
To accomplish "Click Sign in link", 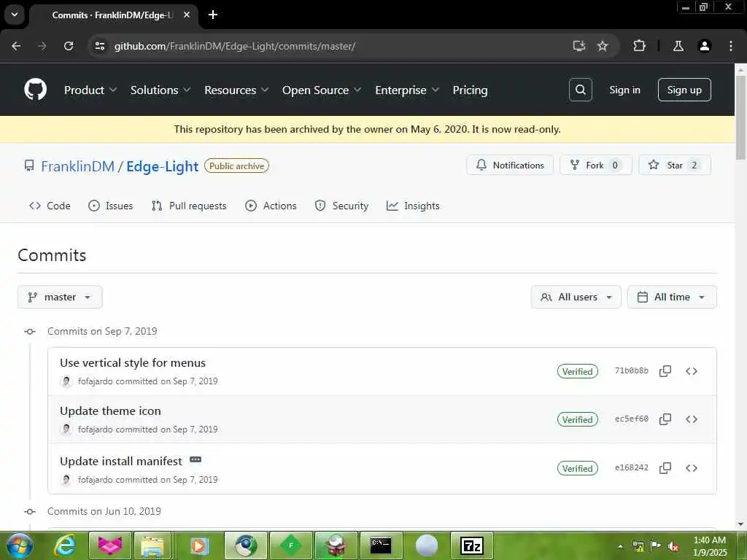I will point(624,90).
